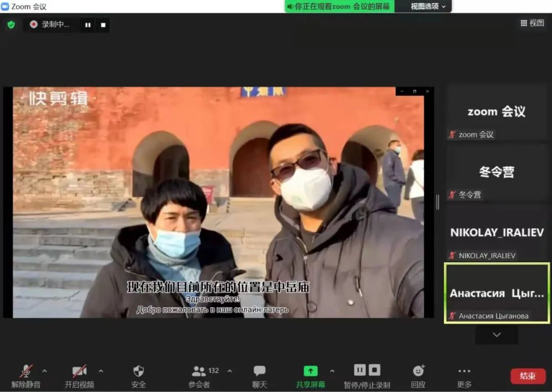Turn on camera with 开启视频

pyautogui.click(x=79, y=377)
